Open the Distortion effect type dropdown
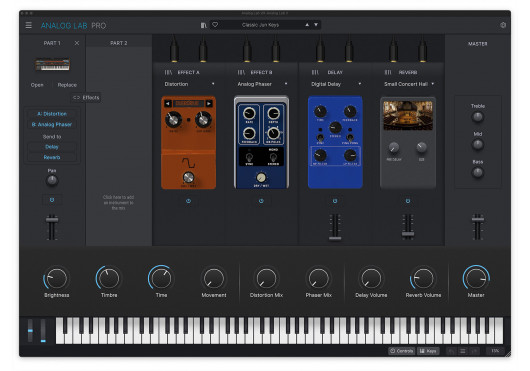This screenshot has width=530, height=371. tap(189, 84)
